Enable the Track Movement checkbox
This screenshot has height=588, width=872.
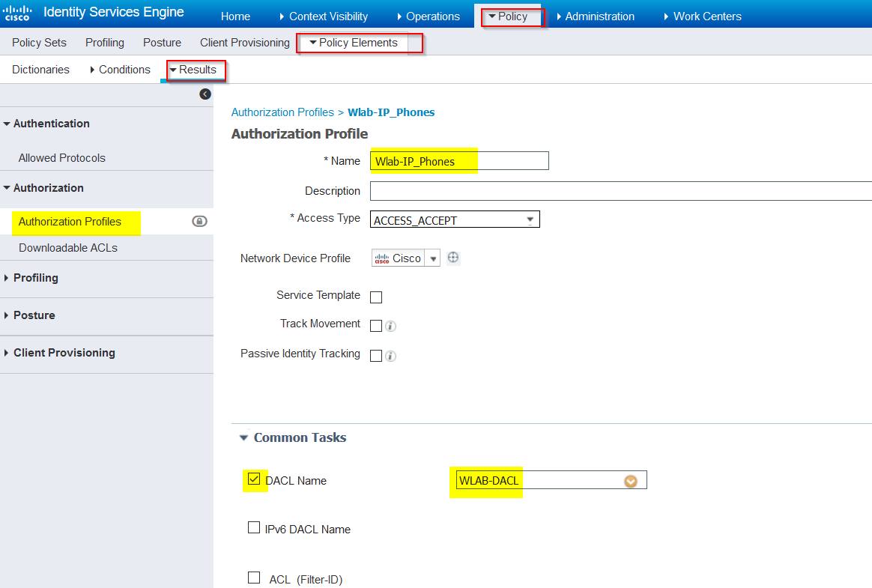(x=376, y=325)
